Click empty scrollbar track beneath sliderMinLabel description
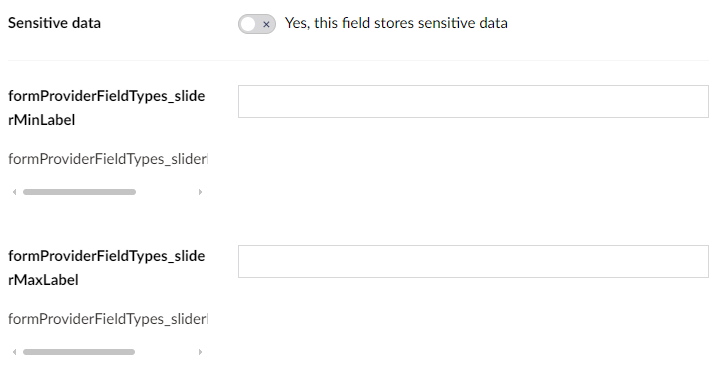Image resolution: width=725 pixels, height=388 pixels. [x=166, y=192]
